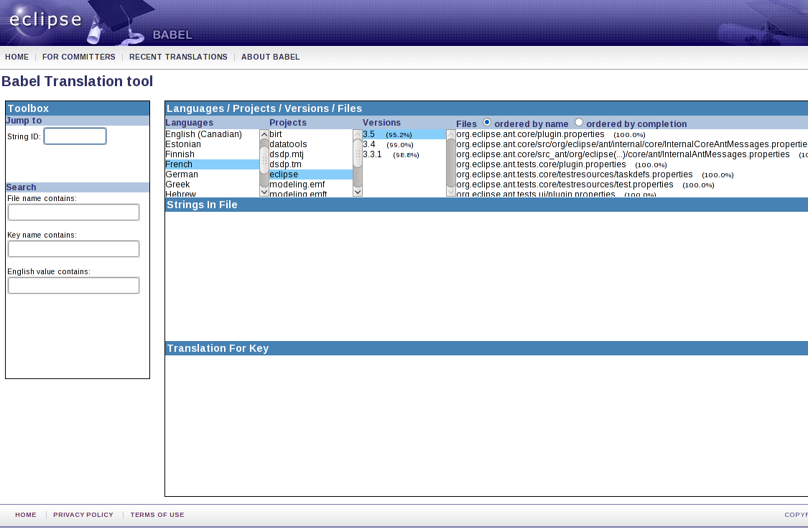Click the Eclipse logo in header
The width and height of the screenshot is (808, 532).
45,20
